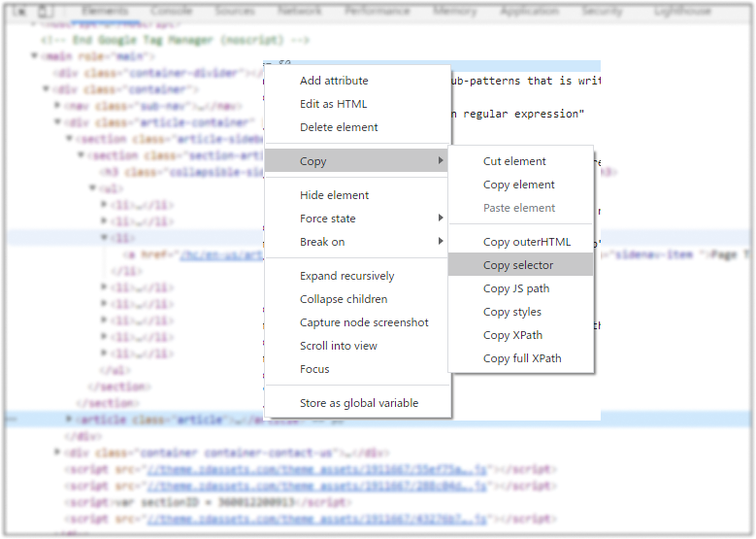Viewport: 756px width, 539px height.
Task: Choose Copy full XPath option
Action: 522,358
